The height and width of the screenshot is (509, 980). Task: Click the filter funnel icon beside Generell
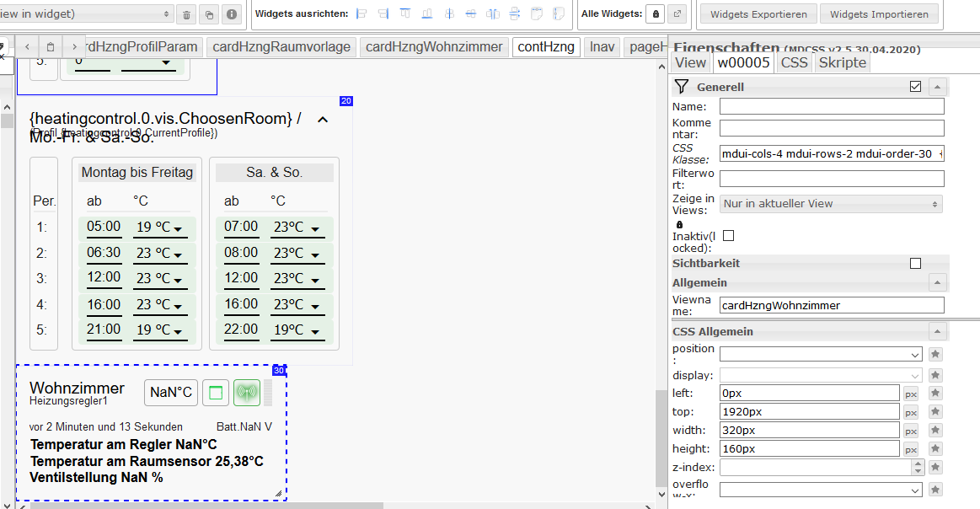click(683, 87)
